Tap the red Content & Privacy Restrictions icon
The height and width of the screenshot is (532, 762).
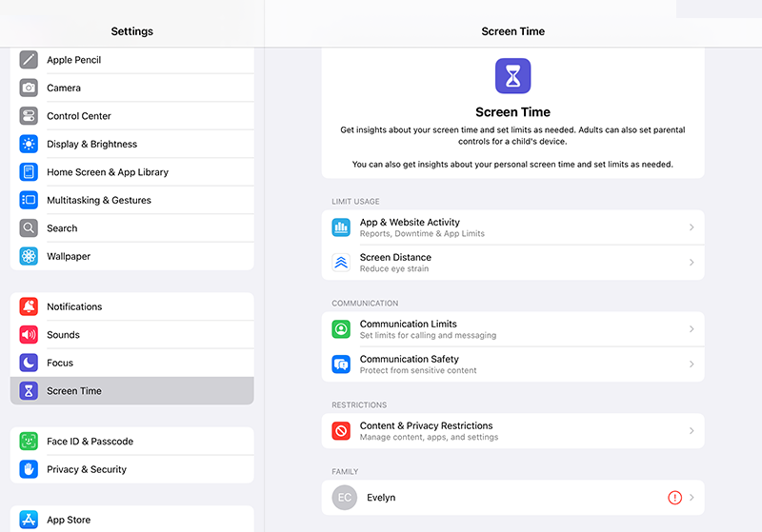341,431
